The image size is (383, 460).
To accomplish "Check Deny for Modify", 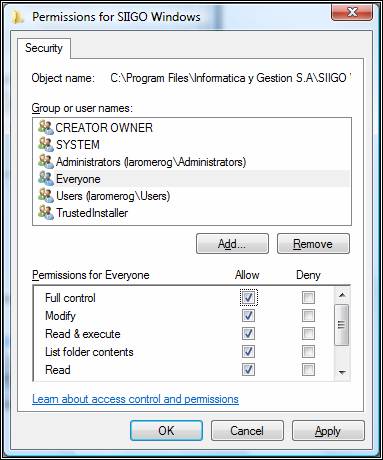I will coord(308,315).
